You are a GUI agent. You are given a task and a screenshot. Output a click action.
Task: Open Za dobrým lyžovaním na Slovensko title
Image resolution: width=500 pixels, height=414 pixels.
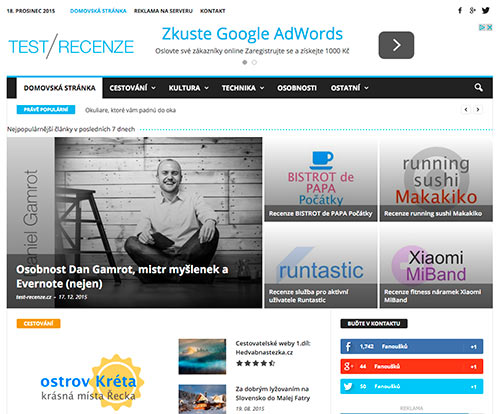point(273,393)
